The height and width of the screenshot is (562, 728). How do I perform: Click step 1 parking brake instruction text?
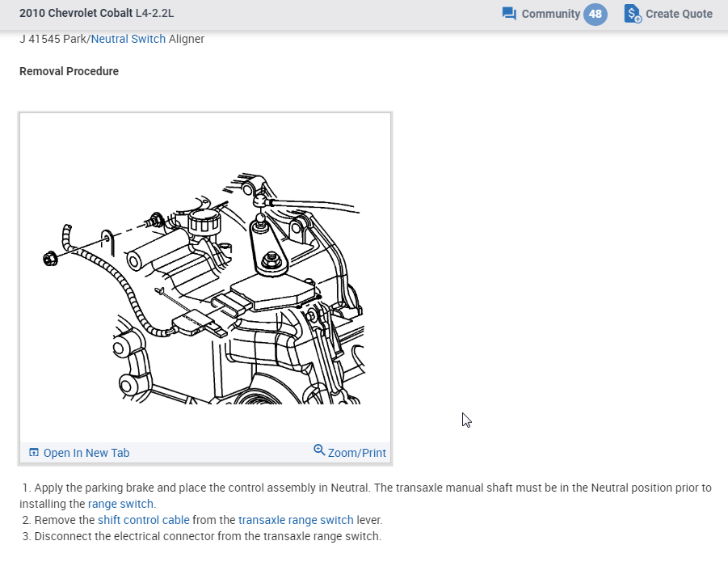[x=323, y=488]
